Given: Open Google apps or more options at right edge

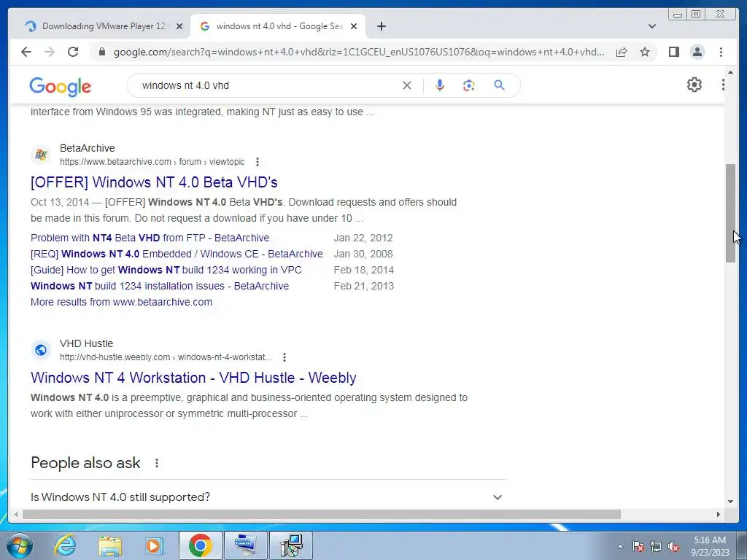Looking at the screenshot, I should click(x=723, y=85).
